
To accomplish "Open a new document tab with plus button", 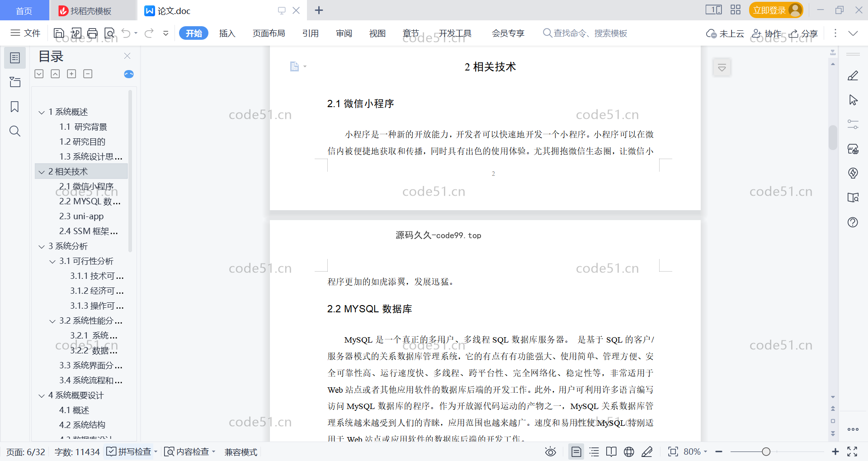I will click(319, 10).
